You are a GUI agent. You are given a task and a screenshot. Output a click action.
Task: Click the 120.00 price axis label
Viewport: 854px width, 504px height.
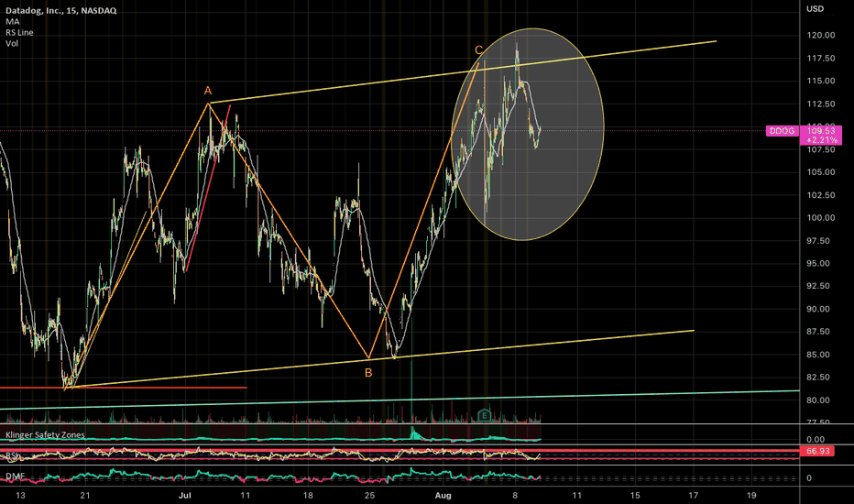pos(821,36)
